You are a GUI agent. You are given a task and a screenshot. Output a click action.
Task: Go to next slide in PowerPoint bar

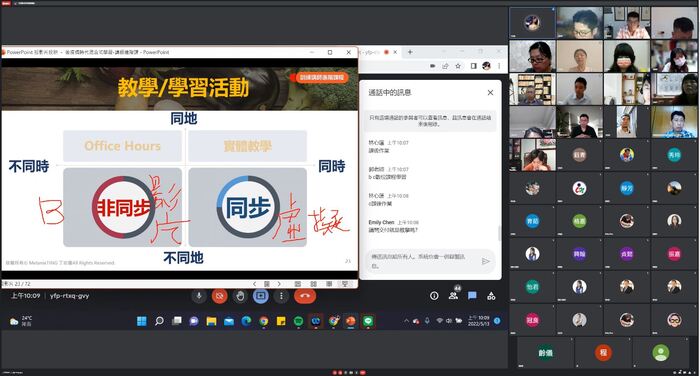click(x=279, y=284)
